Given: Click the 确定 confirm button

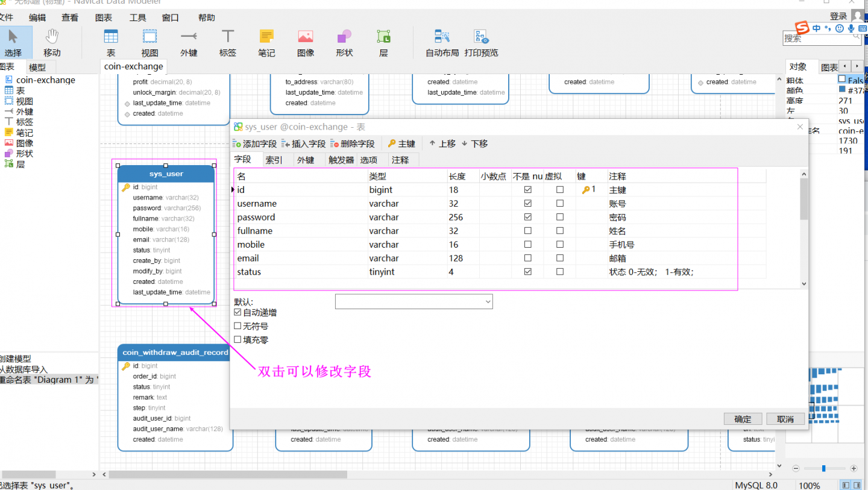Looking at the screenshot, I should [x=743, y=419].
